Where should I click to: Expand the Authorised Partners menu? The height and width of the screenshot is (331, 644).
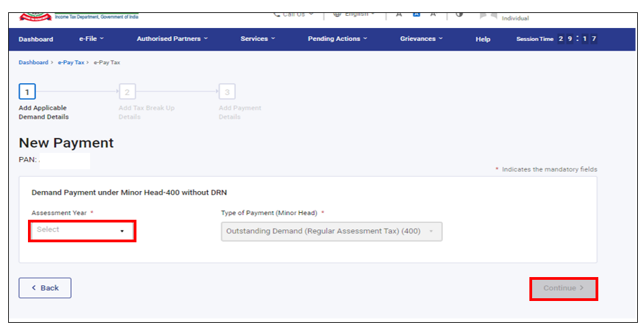(172, 39)
